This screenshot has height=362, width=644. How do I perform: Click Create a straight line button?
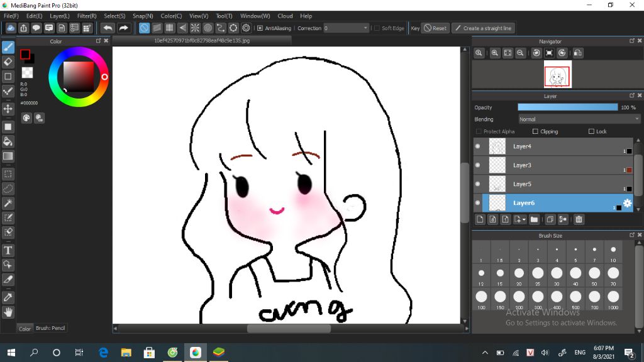[x=484, y=28]
